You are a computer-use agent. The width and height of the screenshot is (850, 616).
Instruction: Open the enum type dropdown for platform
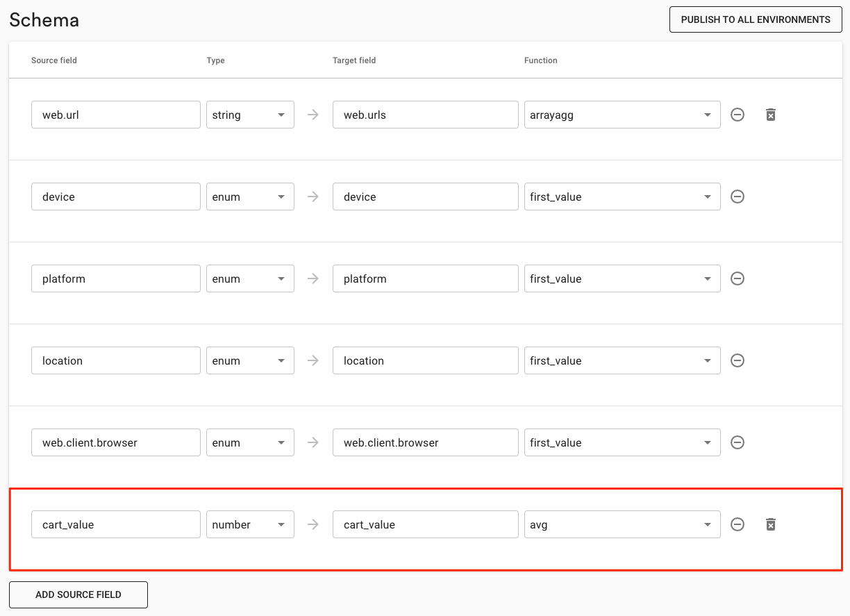(250, 278)
